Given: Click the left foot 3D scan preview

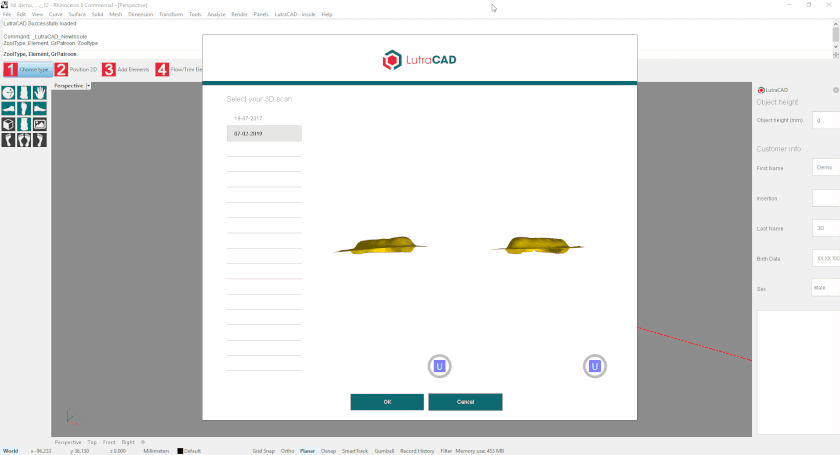Looking at the screenshot, I should (380, 245).
